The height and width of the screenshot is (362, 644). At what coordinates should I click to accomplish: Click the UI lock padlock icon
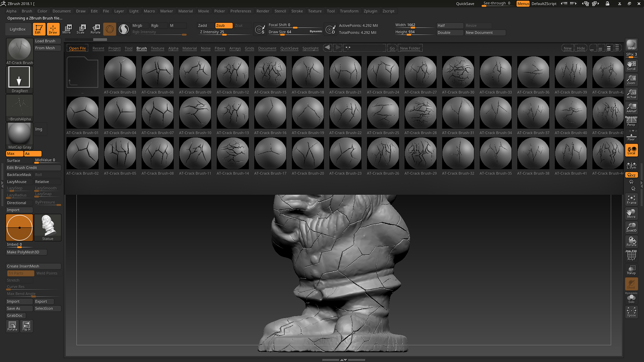(x=608, y=3)
